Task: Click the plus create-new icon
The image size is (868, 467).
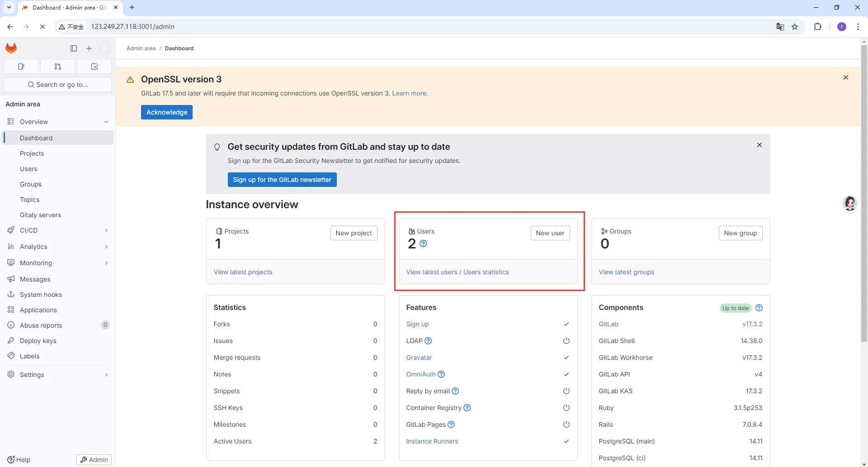Action: pyautogui.click(x=89, y=48)
